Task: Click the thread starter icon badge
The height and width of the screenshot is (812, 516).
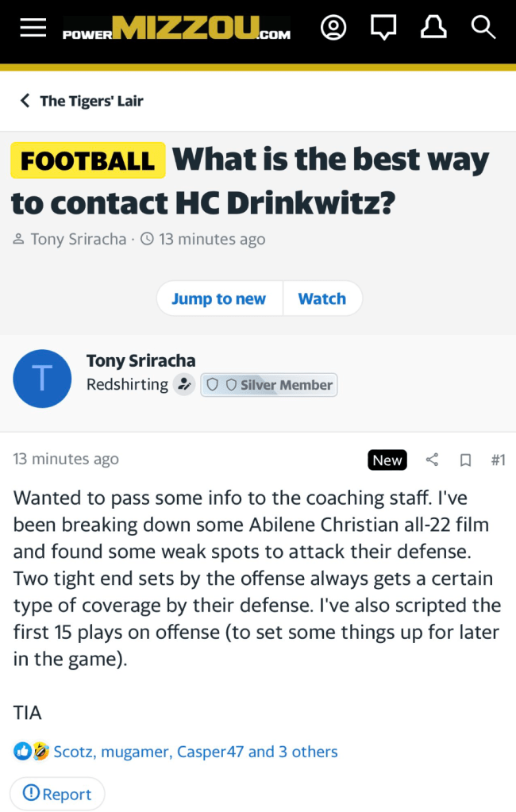Action: click(184, 385)
